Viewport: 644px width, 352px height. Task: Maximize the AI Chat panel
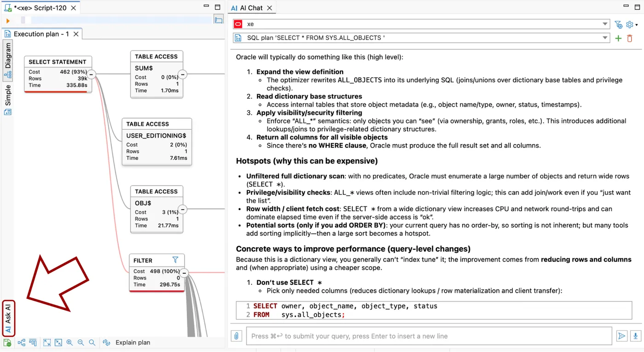coord(636,6)
